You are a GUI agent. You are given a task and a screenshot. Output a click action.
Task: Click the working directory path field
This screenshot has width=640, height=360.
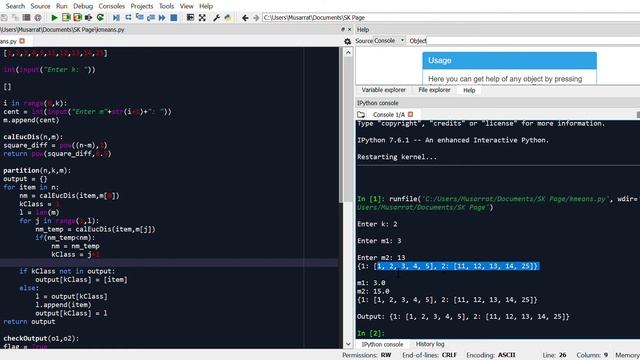pyautogui.click(x=451, y=18)
